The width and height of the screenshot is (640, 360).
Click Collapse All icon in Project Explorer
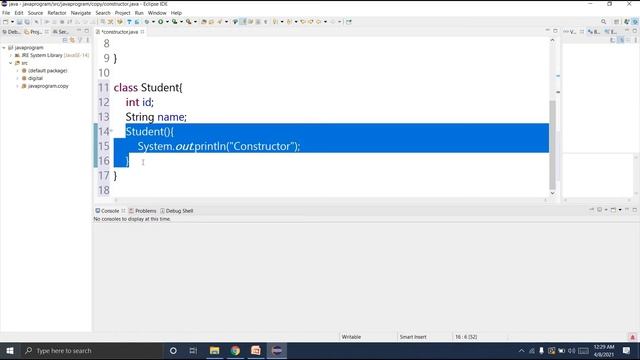[65, 40]
